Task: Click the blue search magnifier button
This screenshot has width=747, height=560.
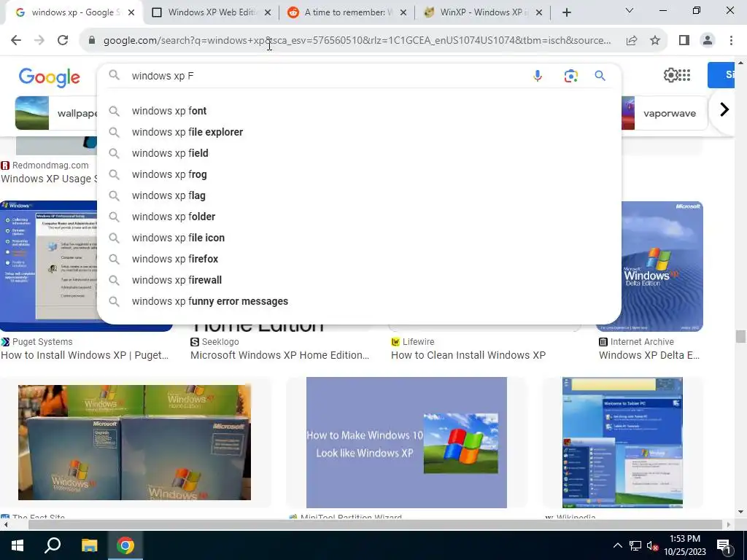Action: pos(600,76)
